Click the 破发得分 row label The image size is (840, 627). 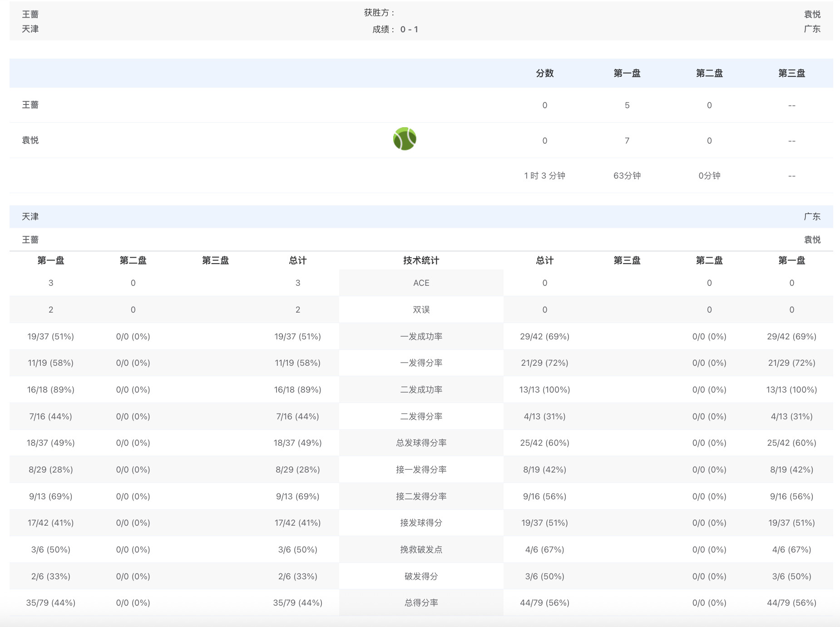tap(421, 577)
